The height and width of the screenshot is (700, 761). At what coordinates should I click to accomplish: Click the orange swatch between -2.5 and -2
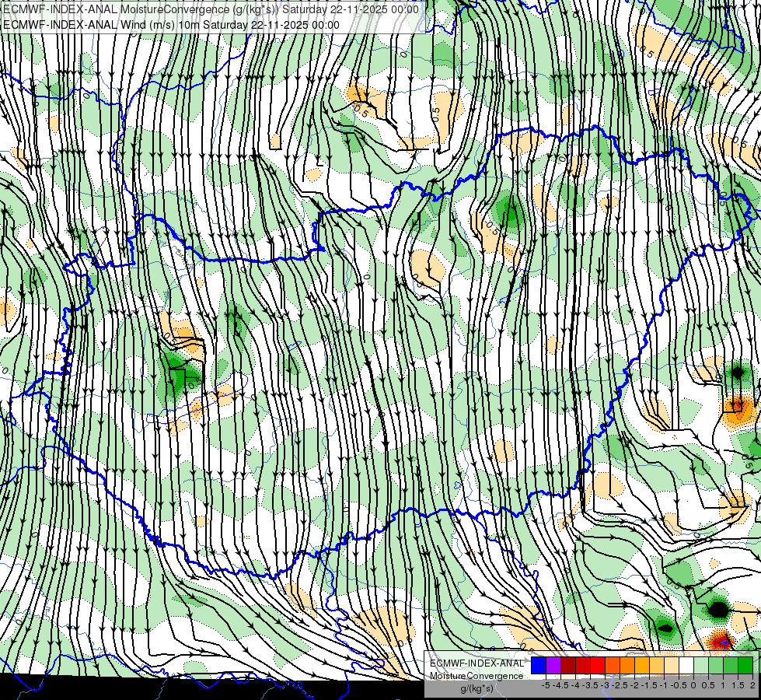[x=627, y=666]
